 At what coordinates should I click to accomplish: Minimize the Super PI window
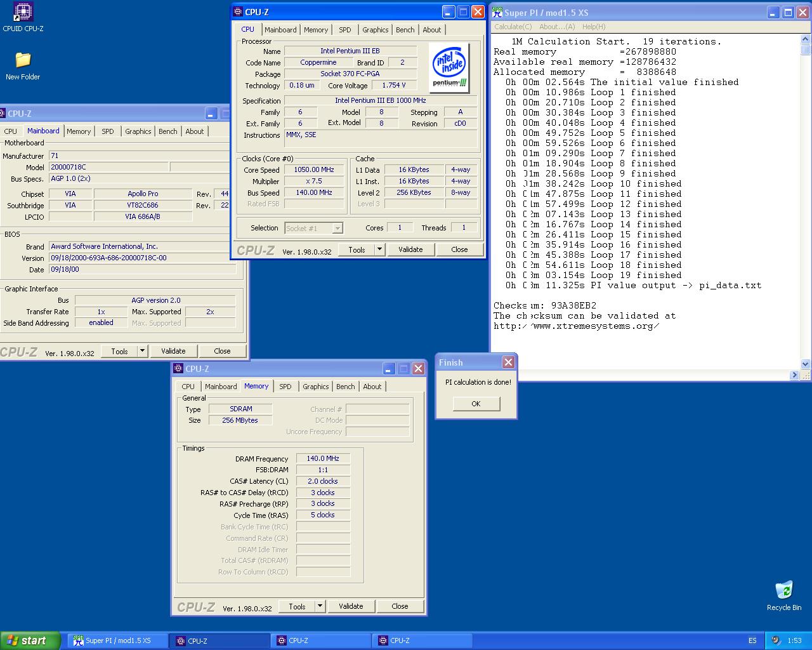[773, 13]
